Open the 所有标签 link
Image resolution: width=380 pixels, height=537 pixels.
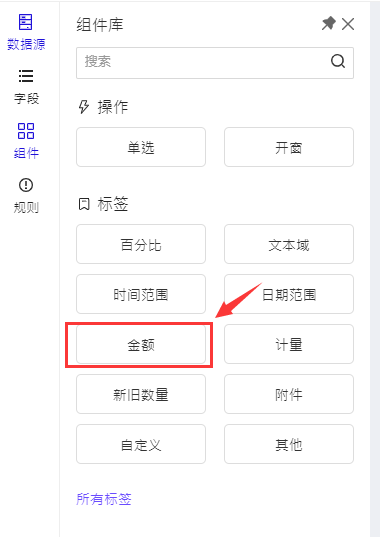104,499
